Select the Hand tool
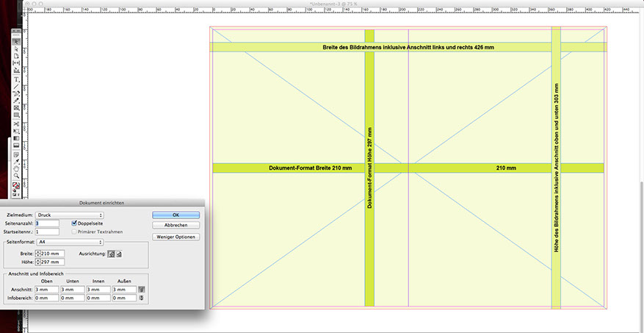 pos(16,168)
